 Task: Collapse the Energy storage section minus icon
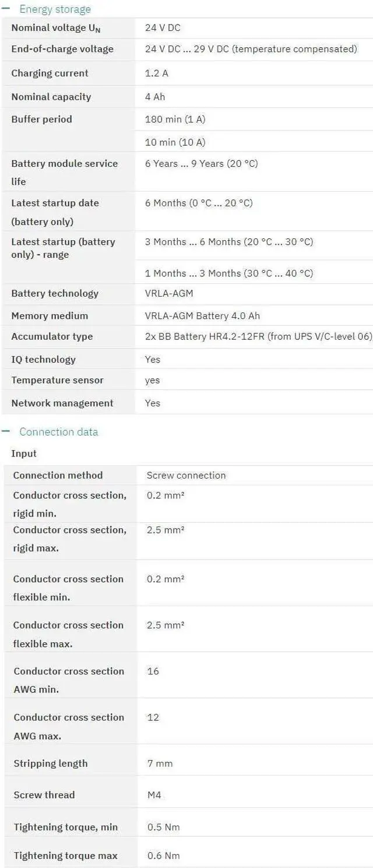tap(6, 9)
